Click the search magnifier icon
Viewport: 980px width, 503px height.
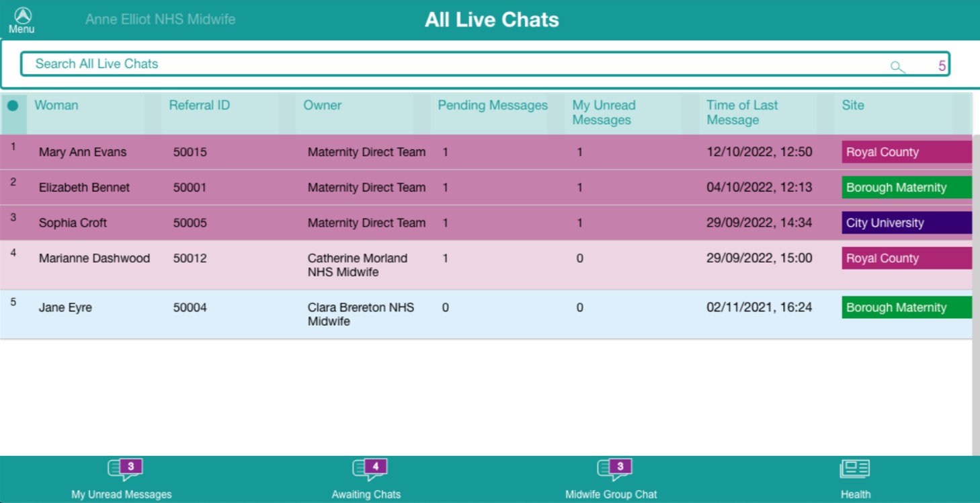tap(897, 67)
